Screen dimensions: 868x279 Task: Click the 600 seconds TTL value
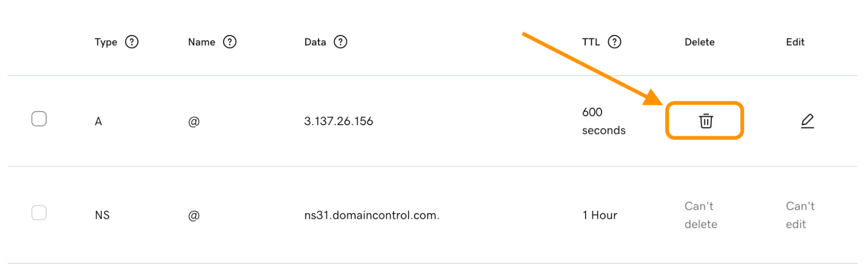[x=604, y=121]
